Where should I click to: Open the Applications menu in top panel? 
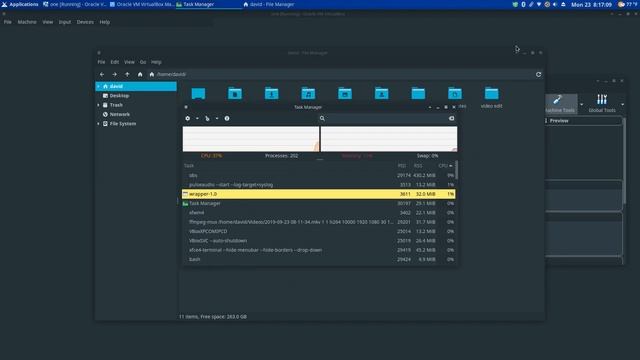20,4
